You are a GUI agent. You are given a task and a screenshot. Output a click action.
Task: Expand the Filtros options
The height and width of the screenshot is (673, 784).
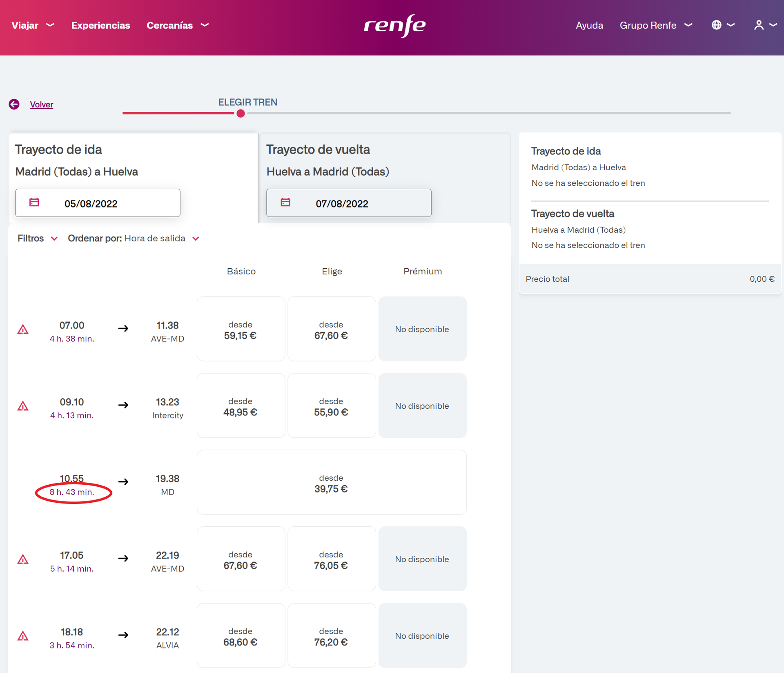click(x=38, y=238)
